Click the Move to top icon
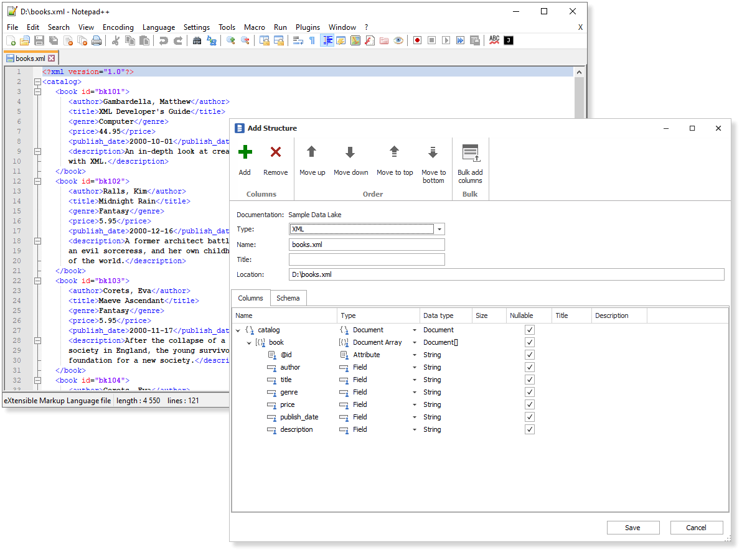747x560 pixels. [x=395, y=152]
